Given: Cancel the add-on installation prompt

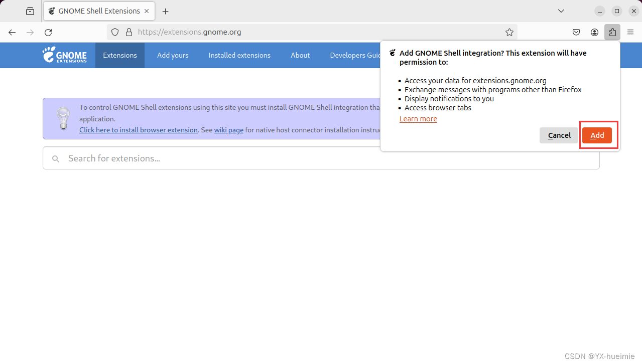Looking at the screenshot, I should click(559, 135).
